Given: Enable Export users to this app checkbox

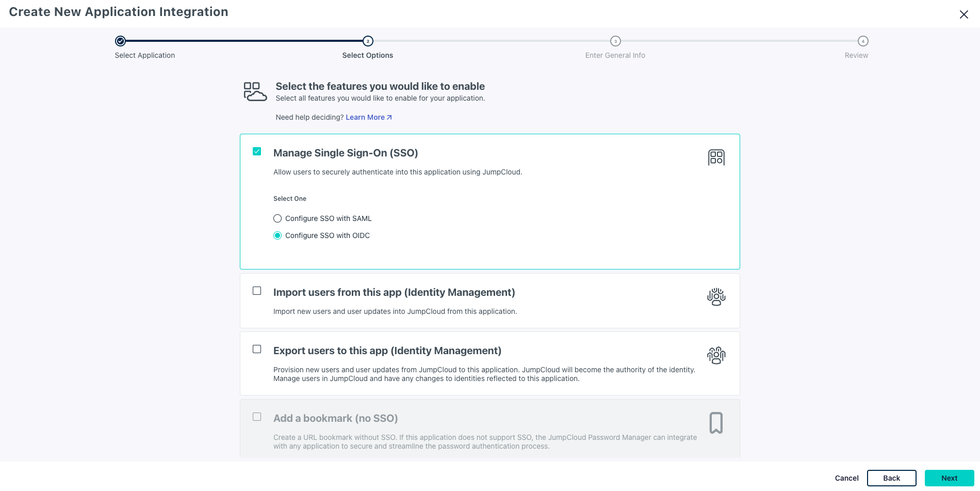Looking at the screenshot, I should (257, 349).
